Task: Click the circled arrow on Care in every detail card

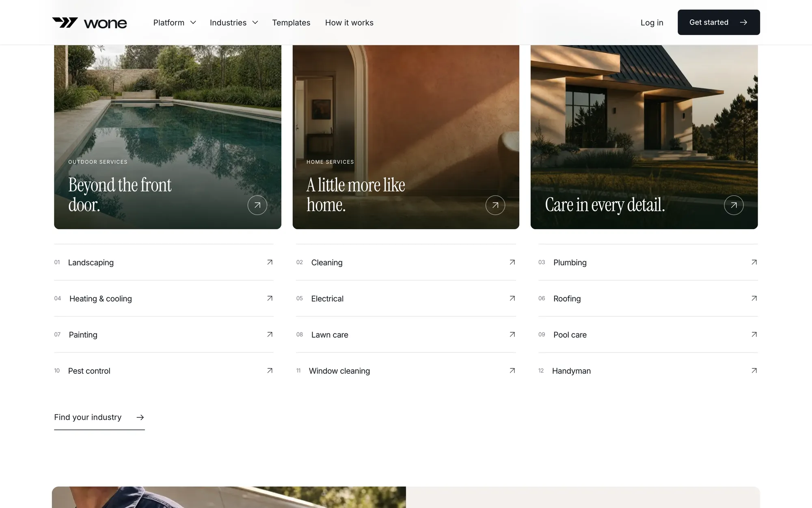Action: 734,205
